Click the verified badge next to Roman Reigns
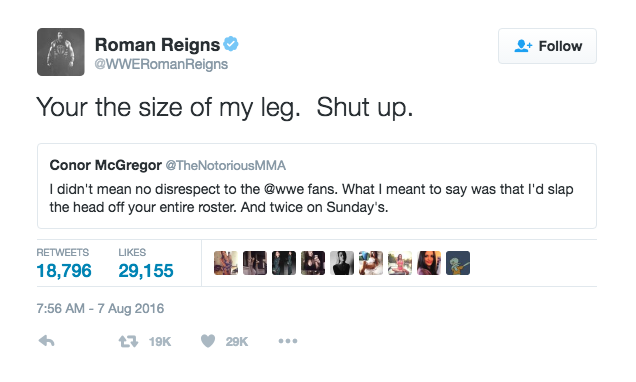636x382 pixels. pos(231,44)
